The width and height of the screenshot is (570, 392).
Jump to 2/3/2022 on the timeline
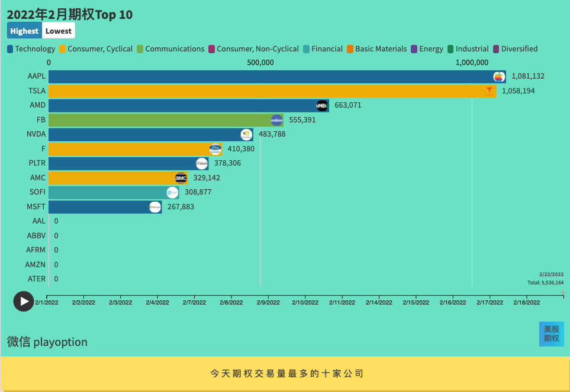tap(120, 302)
